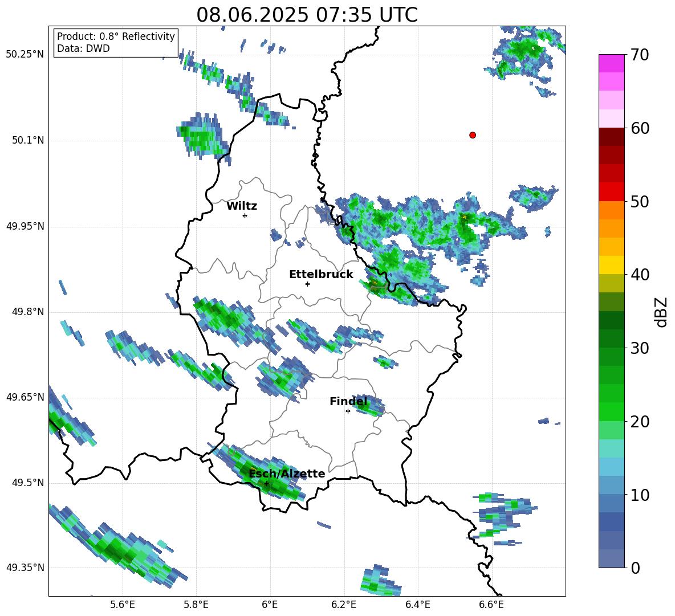This screenshot has height=616, width=675.
Task: Click the 6.2°E longitude label
Action: coord(344,605)
